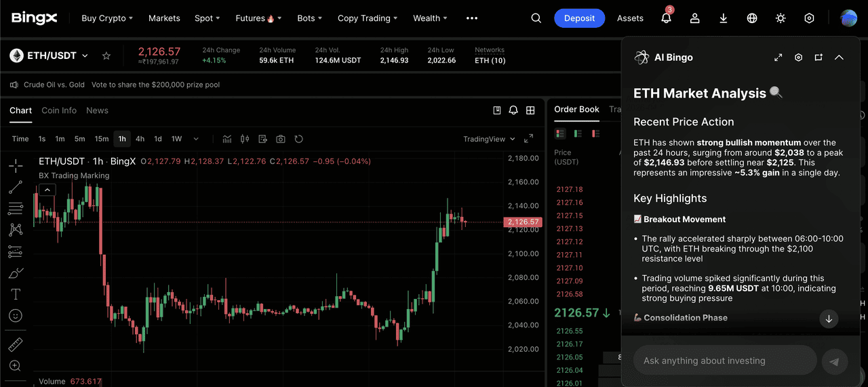Toggle ETH/USDT favorite star
The image size is (868, 387).
click(106, 56)
